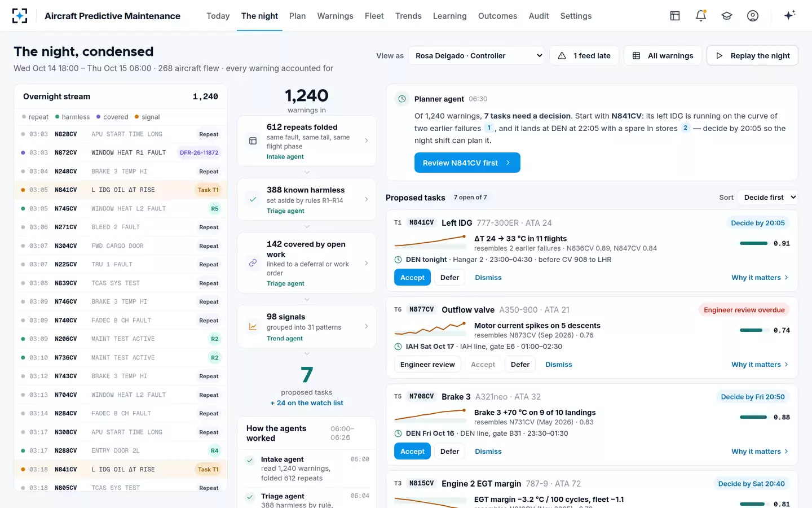Open the Sort Decide first dropdown
This screenshot has height=508, width=812.
767,198
